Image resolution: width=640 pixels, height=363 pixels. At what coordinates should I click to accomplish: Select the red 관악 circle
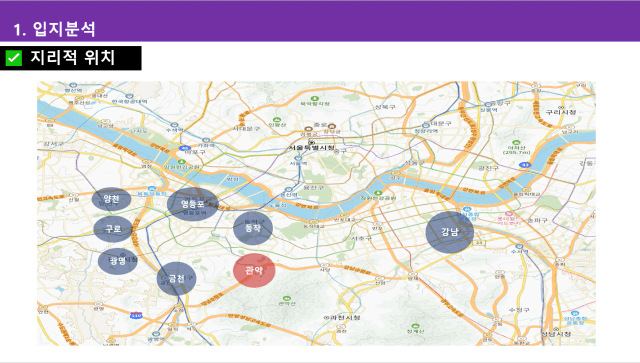tap(254, 270)
